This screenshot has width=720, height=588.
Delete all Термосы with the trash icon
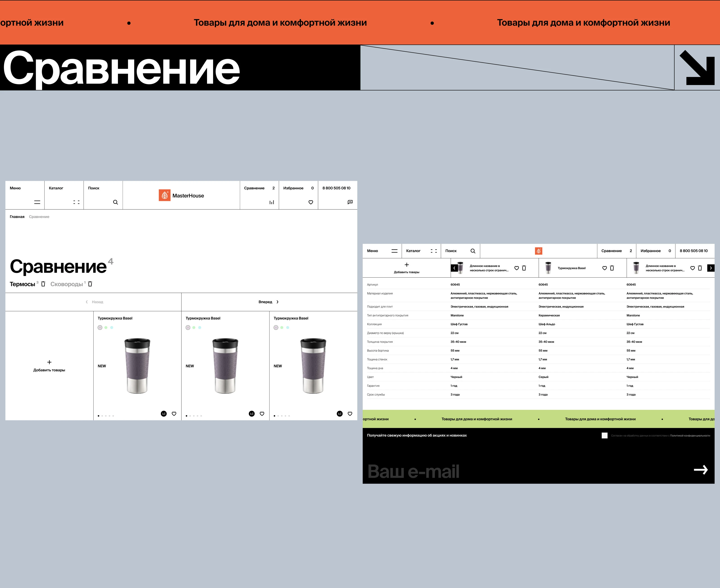(x=43, y=284)
